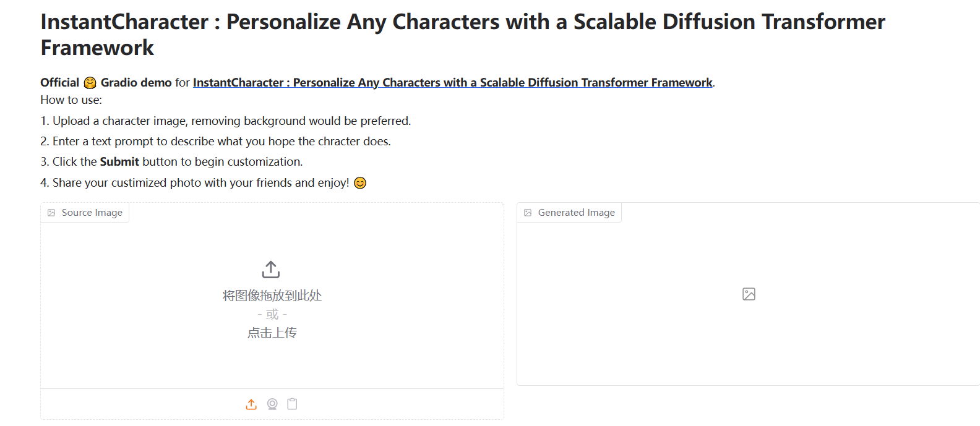Click the image icon beside Generated Image label
This screenshot has height=426, width=980.
(528, 213)
